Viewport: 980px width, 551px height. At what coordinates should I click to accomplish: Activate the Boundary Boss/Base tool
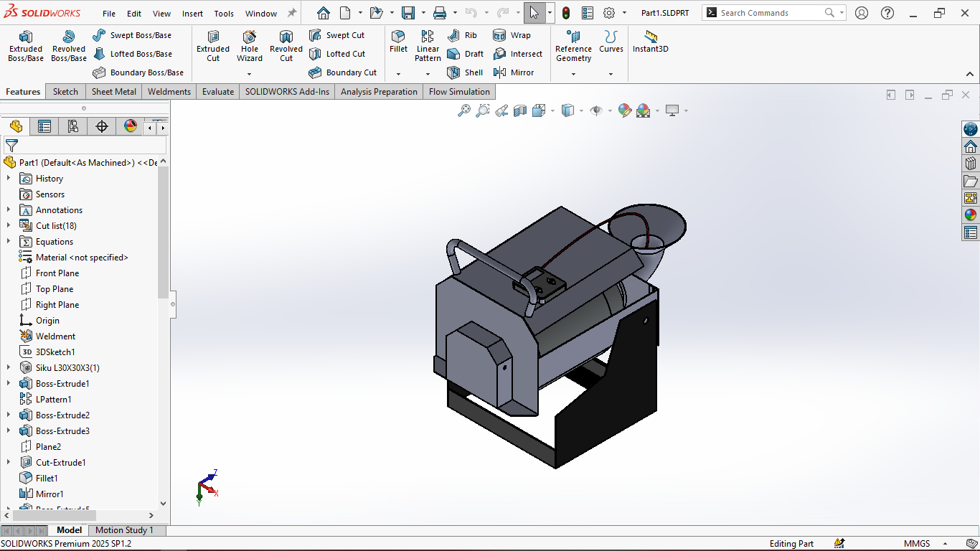tap(138, 72)
